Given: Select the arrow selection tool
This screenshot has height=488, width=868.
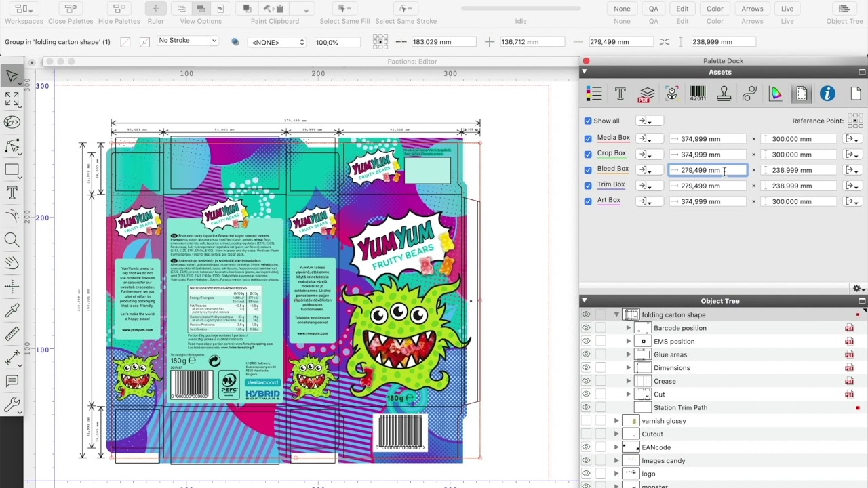Looking at the screenshot, I should 12,77.
